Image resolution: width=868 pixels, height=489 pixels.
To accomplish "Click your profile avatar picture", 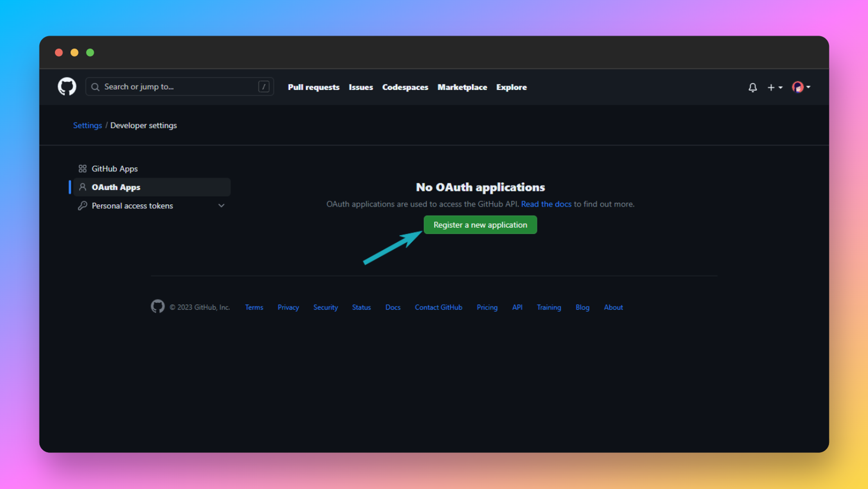I will pos(797,87).
